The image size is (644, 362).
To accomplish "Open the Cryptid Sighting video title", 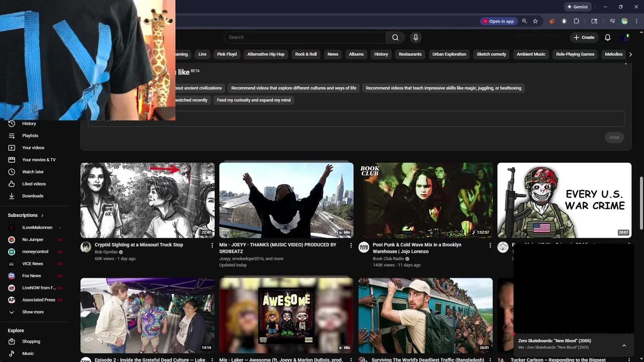I will tap(139, 245).
